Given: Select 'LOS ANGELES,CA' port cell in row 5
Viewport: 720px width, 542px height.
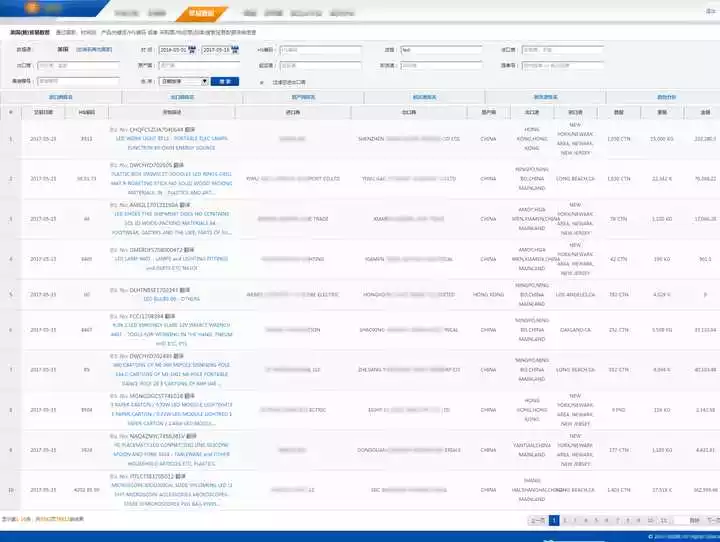Looking at the screenshot, I should click(575, 294).
